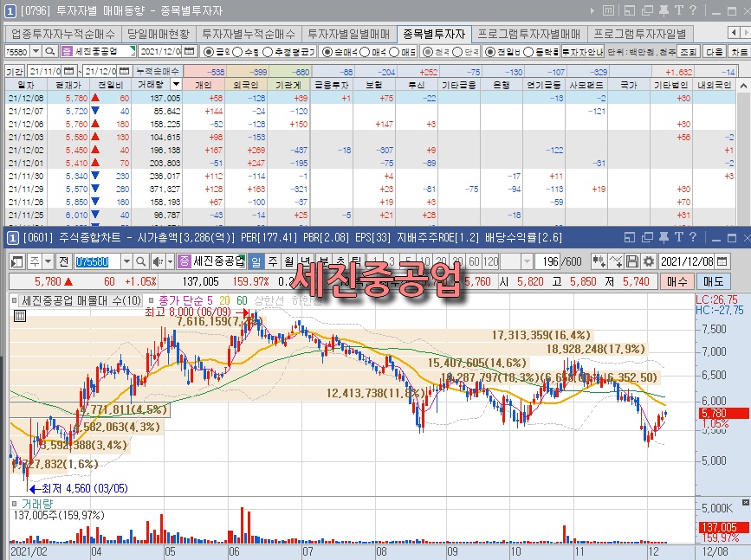This screenshot has height=560, width=751.
Task: Select the 전일비 radio button
Action: pyautogui.click(x=489, y=52)
